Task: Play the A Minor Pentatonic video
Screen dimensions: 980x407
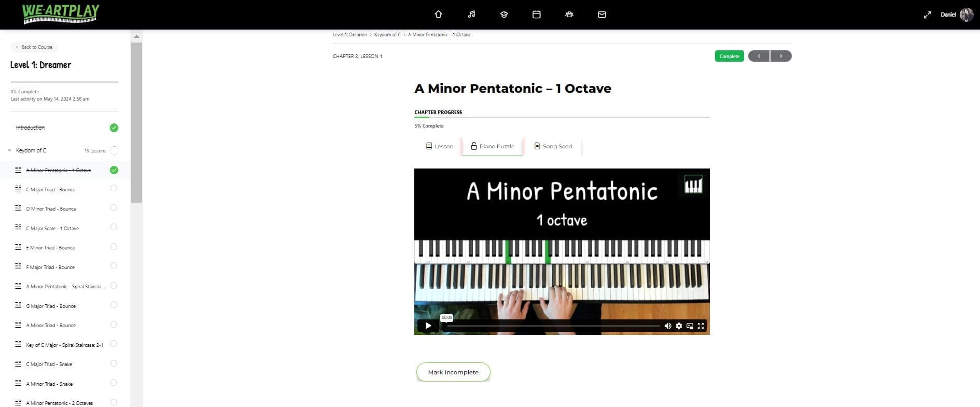Action: pyautogui.click(x=428, y=326)
